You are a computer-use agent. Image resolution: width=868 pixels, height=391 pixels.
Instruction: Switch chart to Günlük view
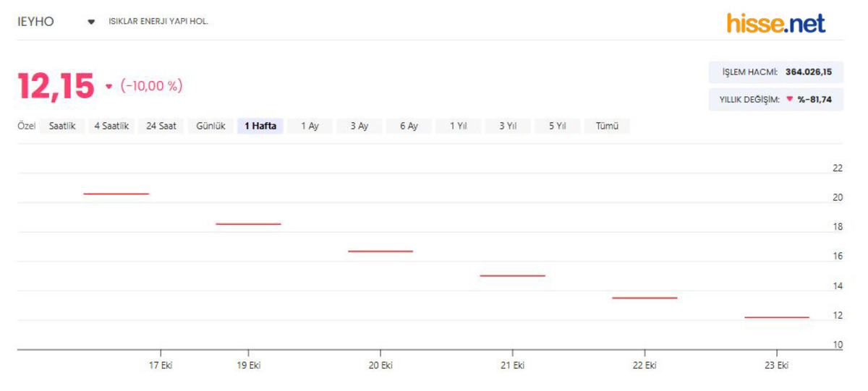210,126
